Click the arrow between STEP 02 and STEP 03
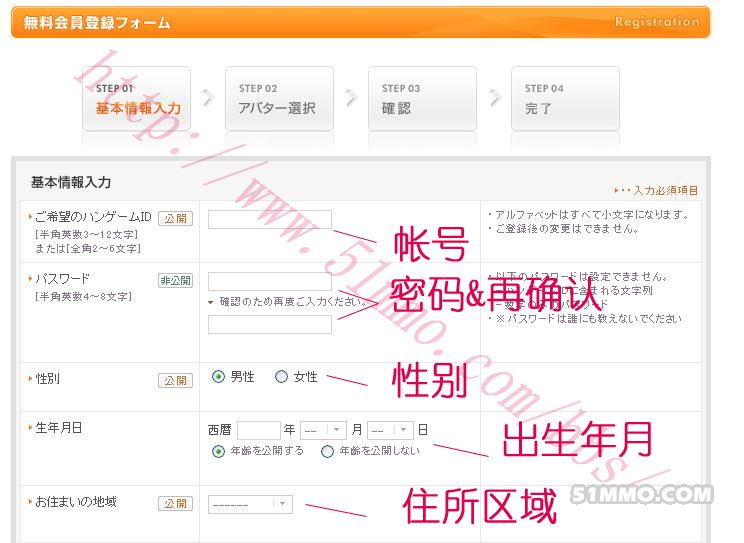 click(351, 98)
